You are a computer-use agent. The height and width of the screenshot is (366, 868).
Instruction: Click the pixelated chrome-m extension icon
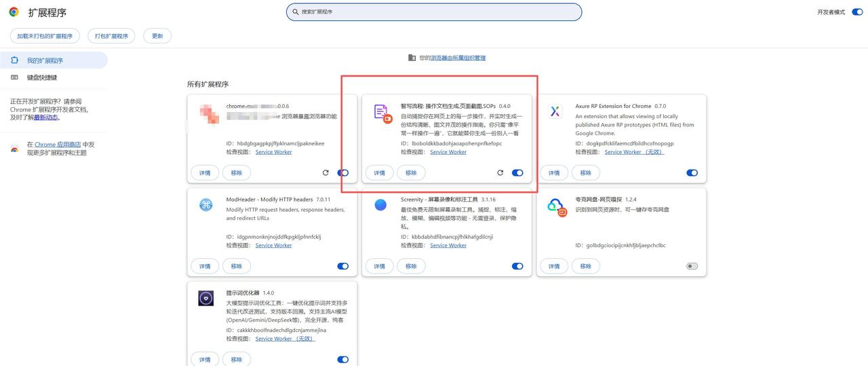click(209, 114)
